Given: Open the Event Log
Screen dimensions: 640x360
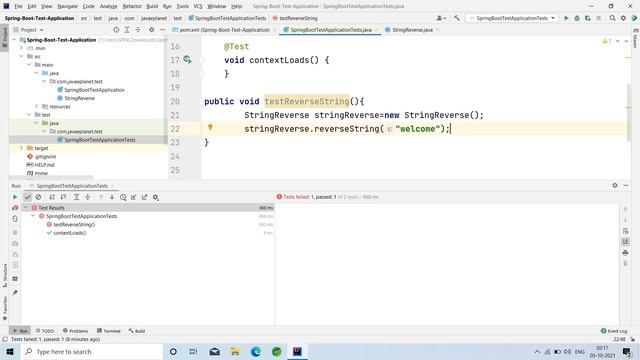Looking at the screenshot, I should pos(614,331).
